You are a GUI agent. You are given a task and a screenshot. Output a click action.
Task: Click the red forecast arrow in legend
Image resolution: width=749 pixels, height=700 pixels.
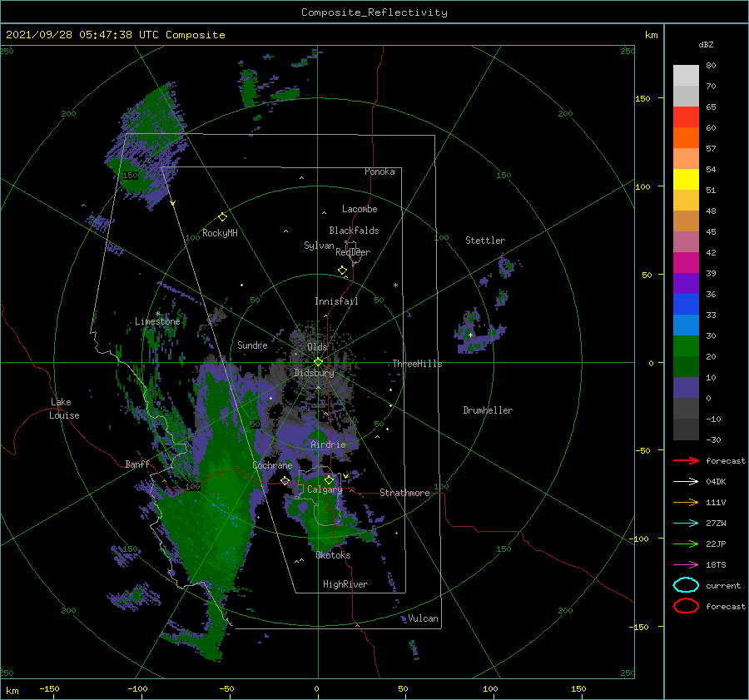[686, 460]
